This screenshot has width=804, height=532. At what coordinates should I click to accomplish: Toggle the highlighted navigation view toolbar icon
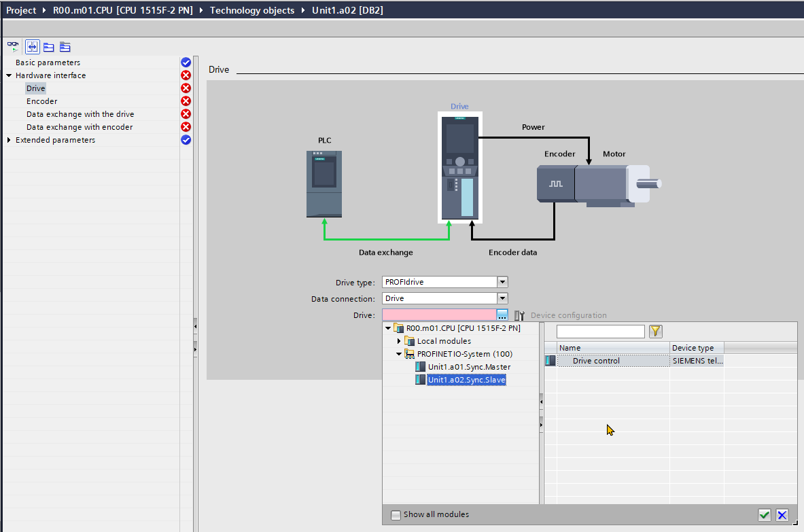click(33, 47)
